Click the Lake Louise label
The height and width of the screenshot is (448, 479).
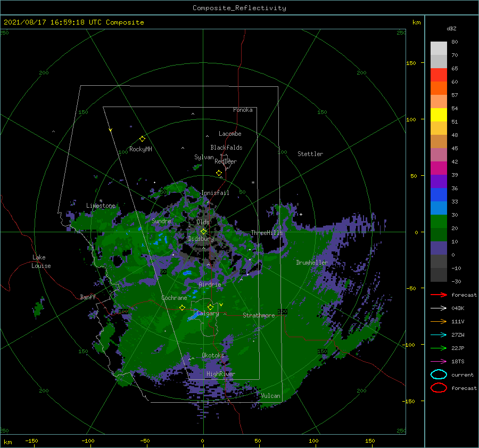click(41, 262)
